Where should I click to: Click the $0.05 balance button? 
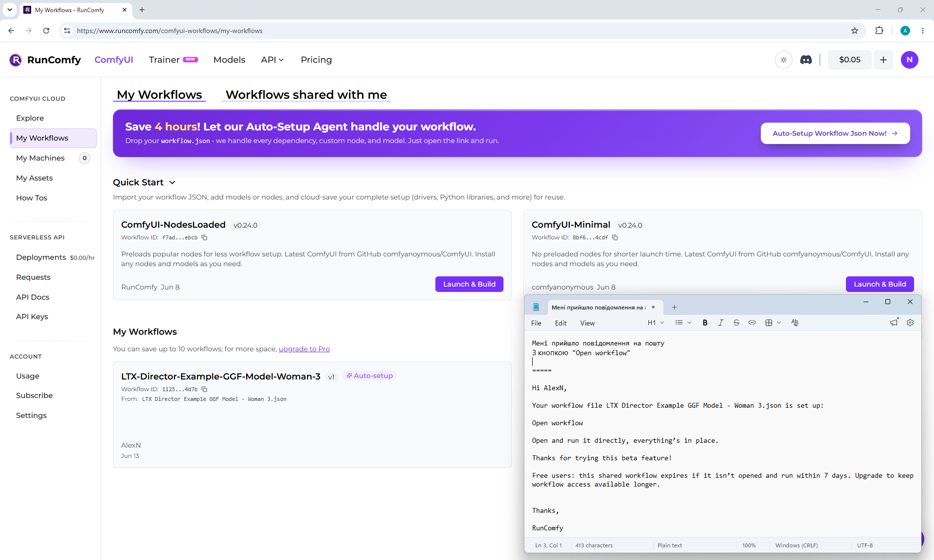point(849,60)
